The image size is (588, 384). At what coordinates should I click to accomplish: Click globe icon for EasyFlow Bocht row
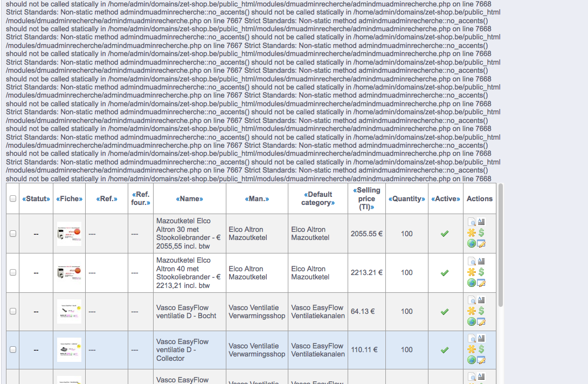[472, 321]
